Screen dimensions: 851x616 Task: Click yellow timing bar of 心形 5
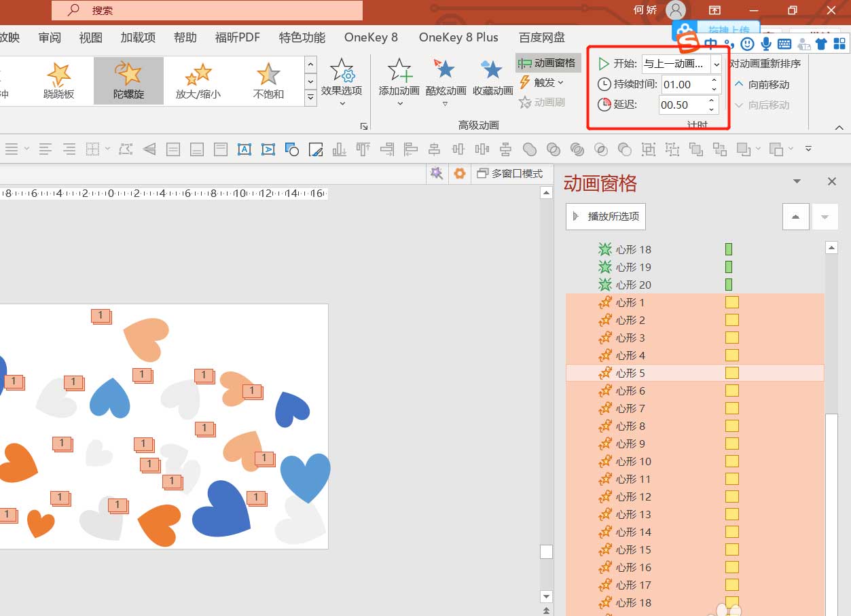click(x=731, y=373)
